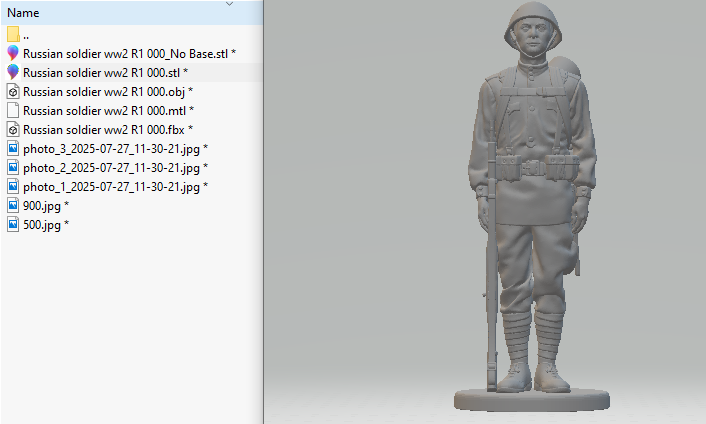This screenshot has width=706, height=424.
Task: Click the blank file icon of the .mtl file
Action: coord(13,110)
